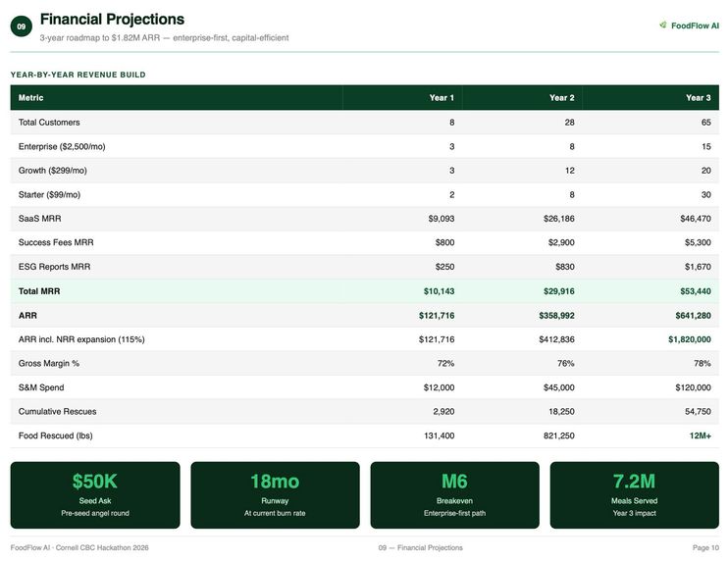This screenshot has height=562, width=728.
Task: Click Growth Year 2 value 12
Action: [570, 171]
